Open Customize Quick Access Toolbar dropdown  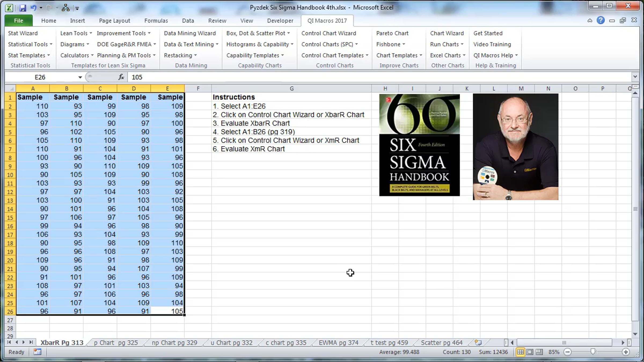click(77, 8)
